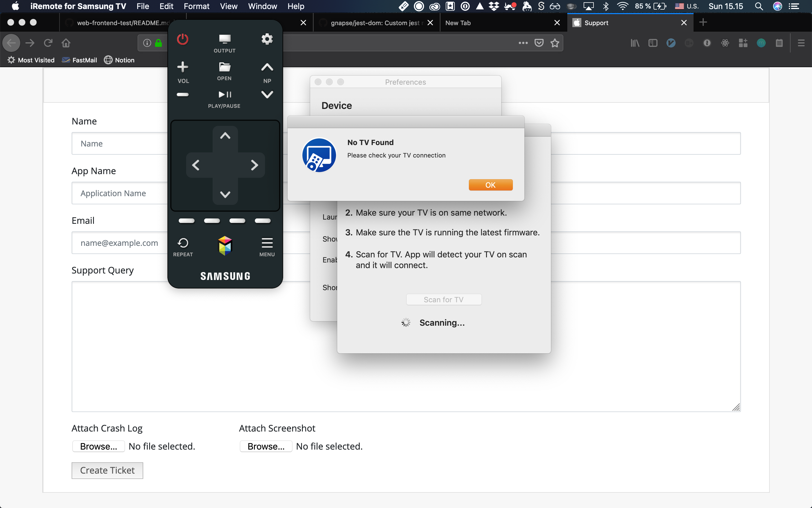Click the REPEAT button on remote
This screenshot has height=508, width=812.
coord(183,247)
